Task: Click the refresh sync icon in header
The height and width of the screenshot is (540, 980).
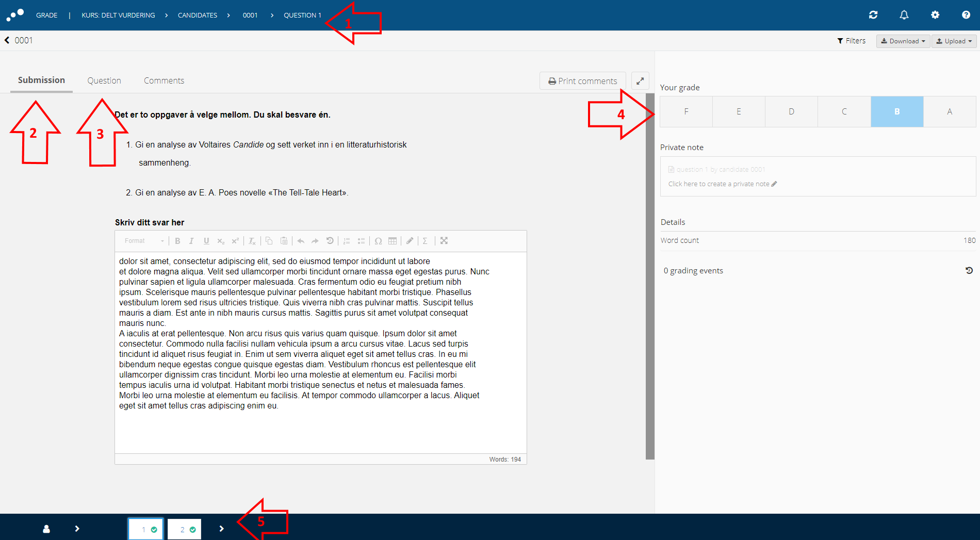Action: click(x=873, y=15)
